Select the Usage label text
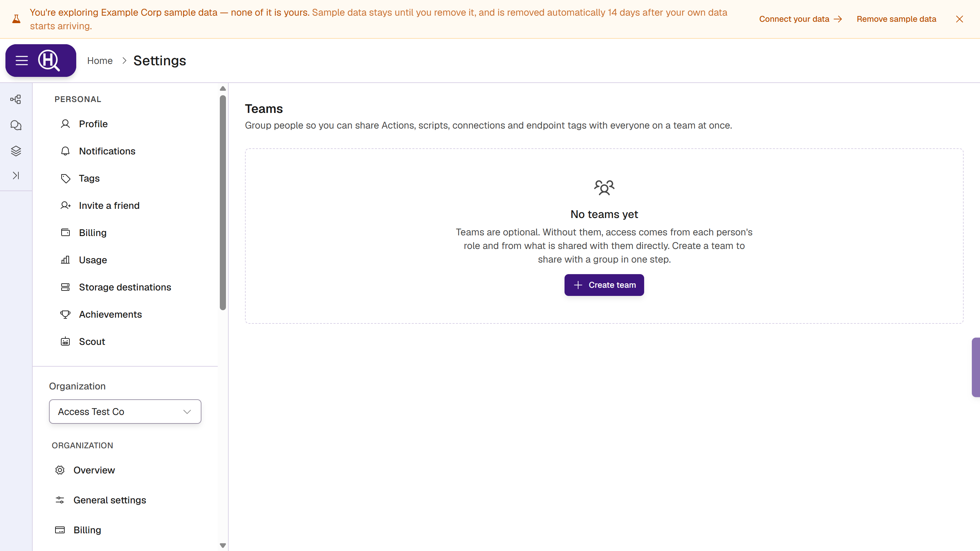This screenshot has height=551, width=980. click(93, 260)
